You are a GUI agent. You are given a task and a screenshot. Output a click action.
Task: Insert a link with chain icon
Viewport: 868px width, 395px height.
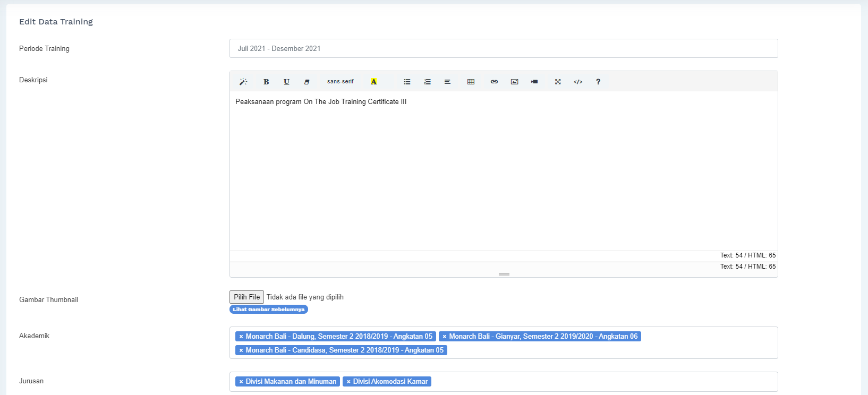pyautogui.click(x=494, y=82)
